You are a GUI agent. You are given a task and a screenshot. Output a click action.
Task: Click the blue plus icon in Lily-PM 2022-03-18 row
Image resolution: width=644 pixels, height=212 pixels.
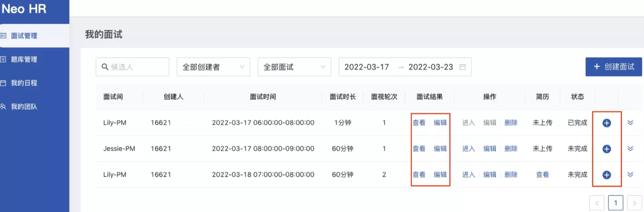607,175
